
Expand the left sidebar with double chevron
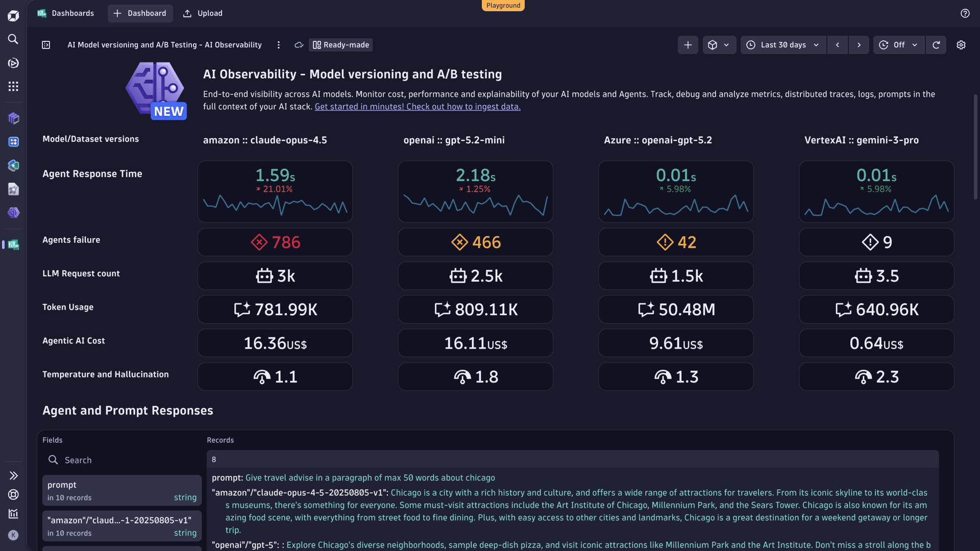[13, 475]
